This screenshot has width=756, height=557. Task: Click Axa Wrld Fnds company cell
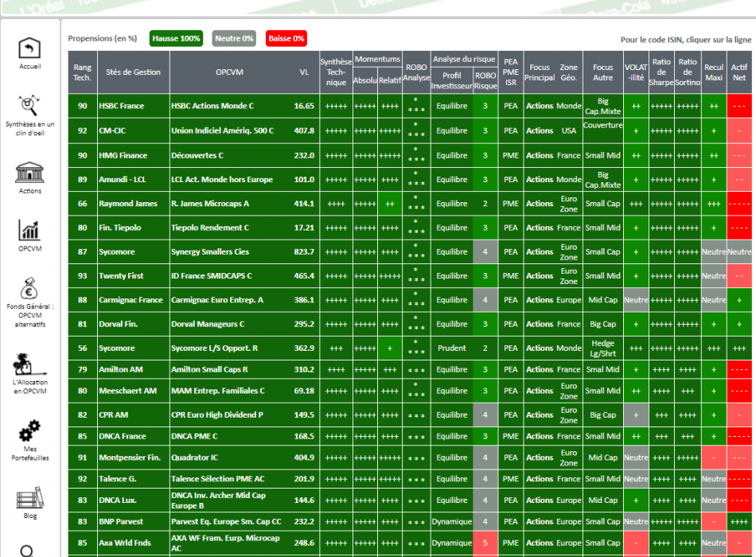pos(134,543)
